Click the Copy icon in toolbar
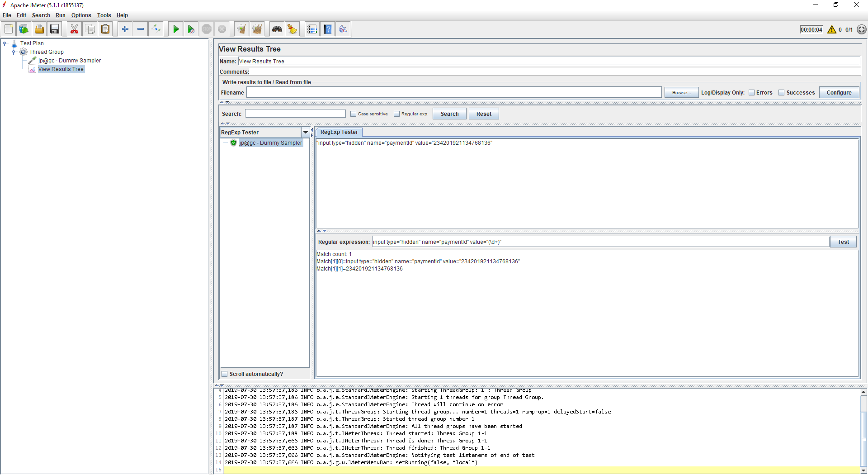 pyautogui.click(x=90, y=29)
